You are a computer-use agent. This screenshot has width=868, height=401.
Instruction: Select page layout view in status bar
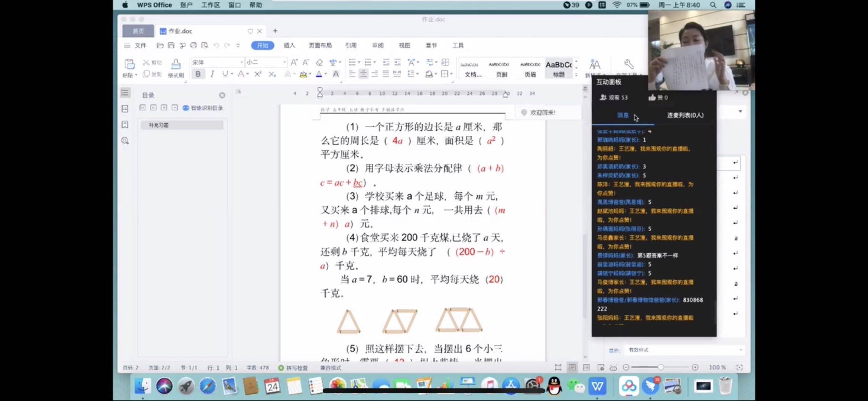(x=572, y=368)
